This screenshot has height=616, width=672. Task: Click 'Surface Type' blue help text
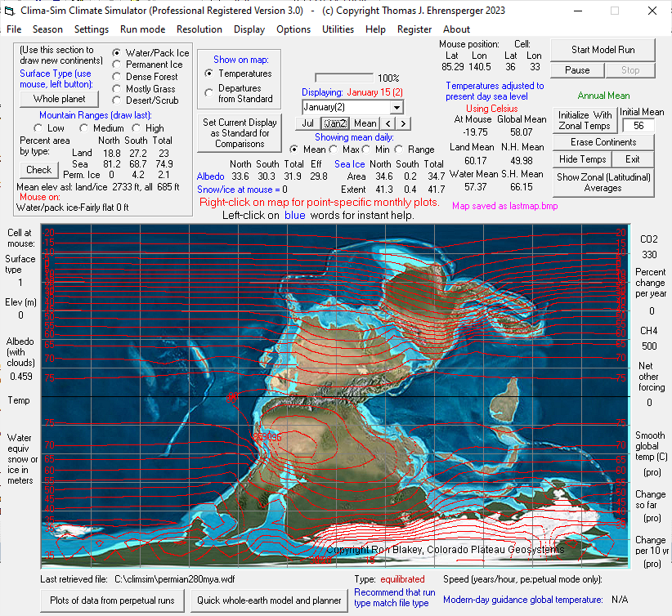[56, 78]
